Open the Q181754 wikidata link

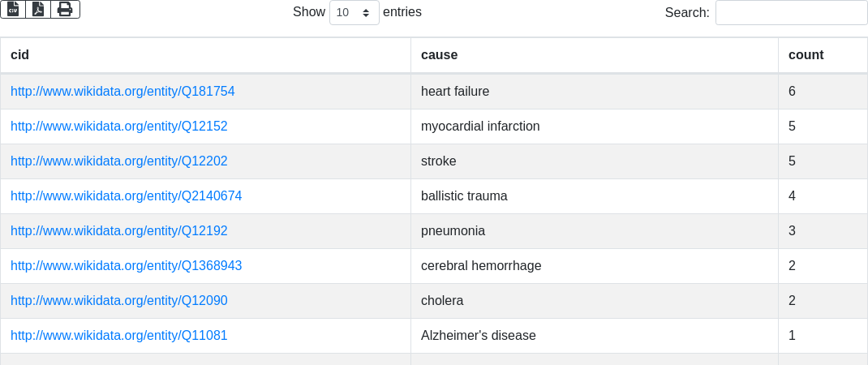coord(122,92)
